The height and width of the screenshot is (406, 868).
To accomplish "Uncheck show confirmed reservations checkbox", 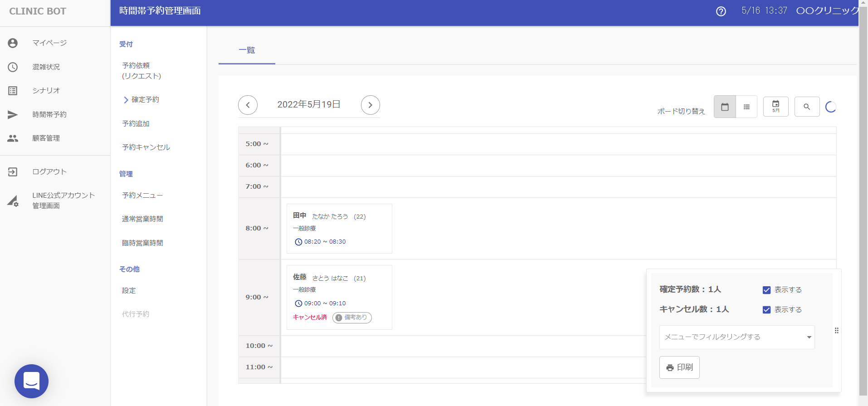I will click(x=766, y=290).
